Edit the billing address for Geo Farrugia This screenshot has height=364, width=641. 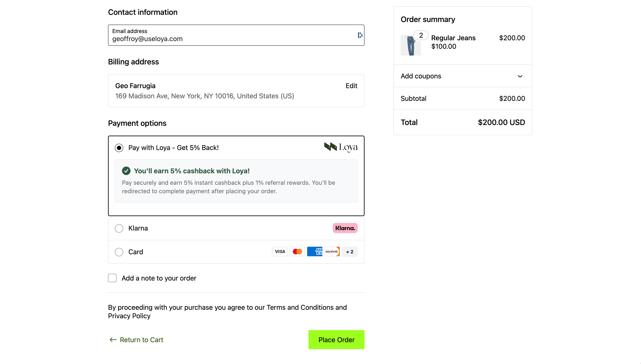coord(351,86)
